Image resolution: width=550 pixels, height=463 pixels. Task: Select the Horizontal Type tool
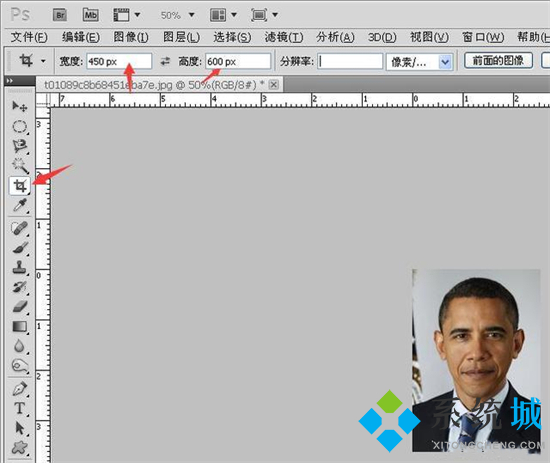point(20,408)
